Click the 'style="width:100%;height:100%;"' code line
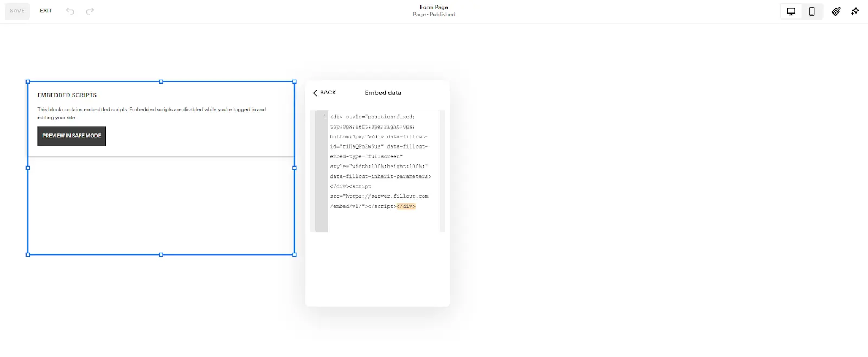868x357 pixels. (x=379, y=167)
